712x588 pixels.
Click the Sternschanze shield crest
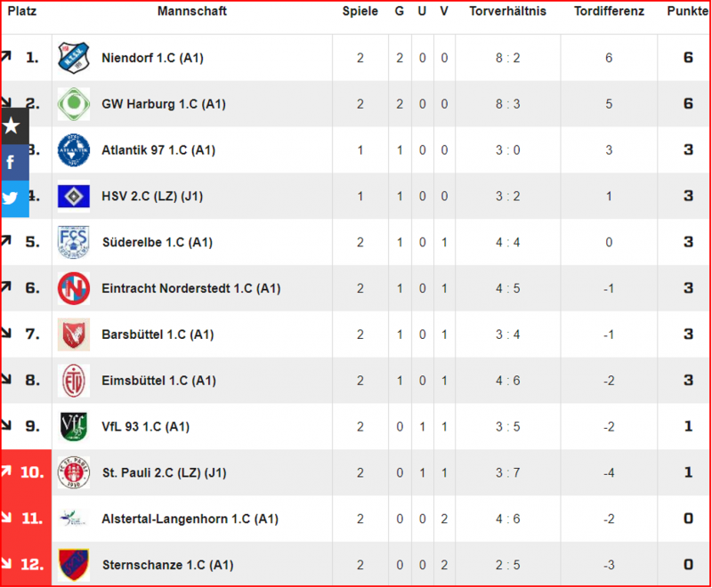(74, 565)
